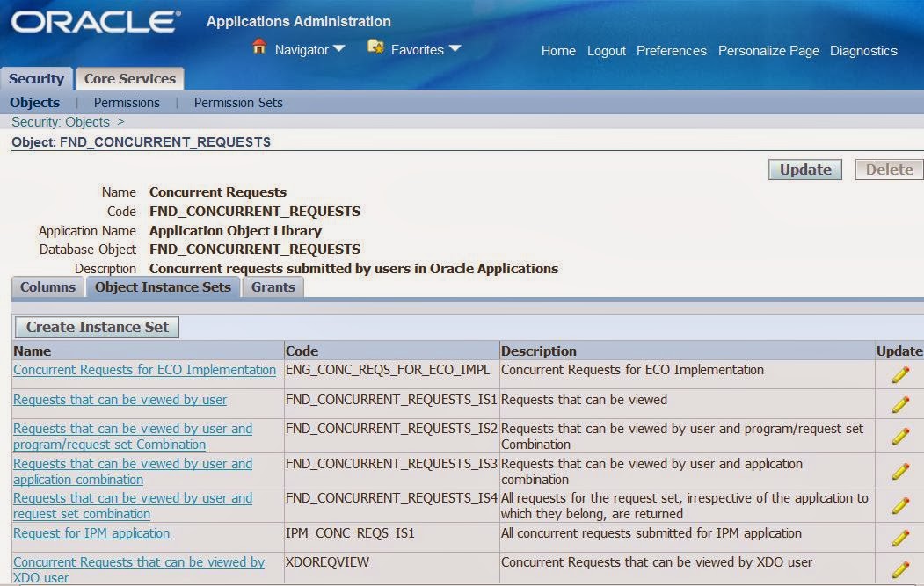Screen dimensions: 924x586
Task: Select the Objects subtab
Action: click(35, 103)
